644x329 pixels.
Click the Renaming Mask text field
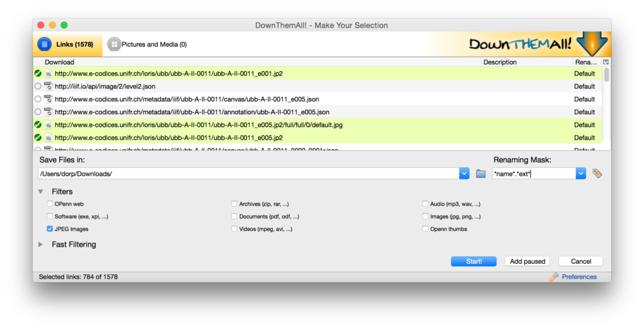[x=534, y=174]
